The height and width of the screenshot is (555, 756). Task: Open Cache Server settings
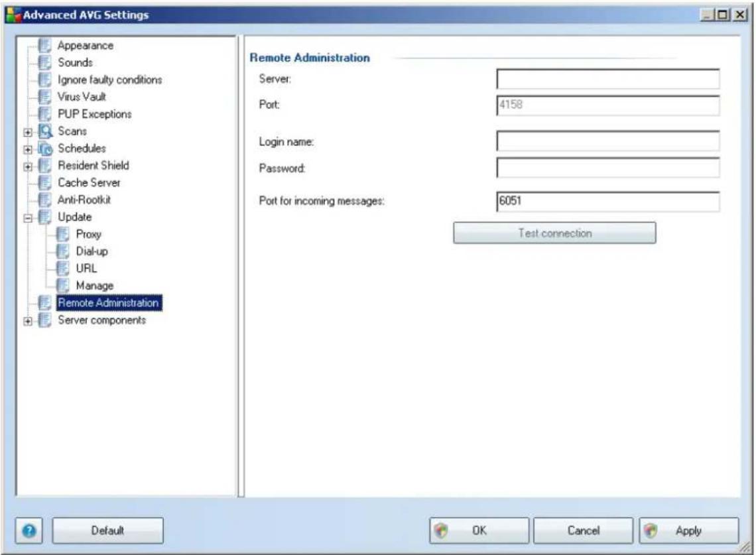tap(90, 183)
